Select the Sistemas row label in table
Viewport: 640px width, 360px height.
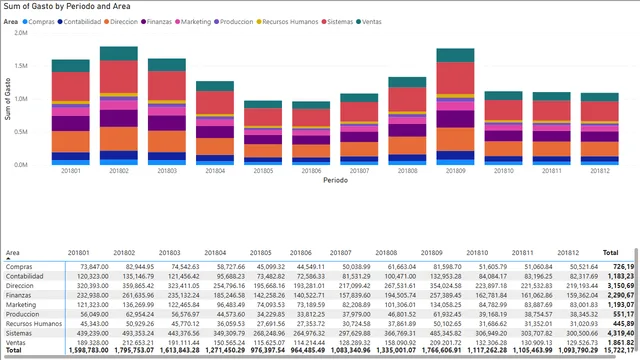pyautogui.click(x=19, y=333)
